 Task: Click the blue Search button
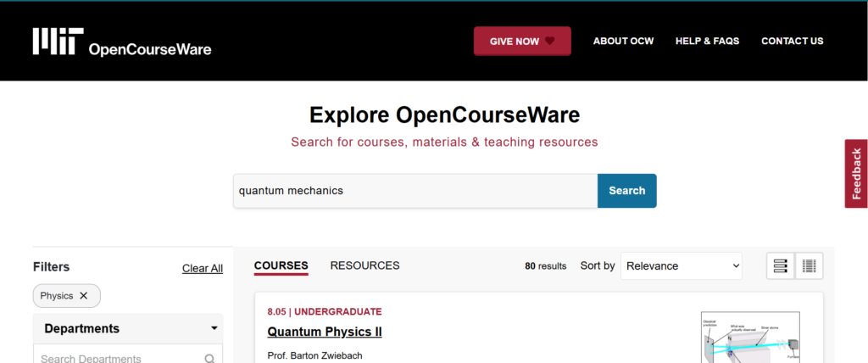point(626,191)
